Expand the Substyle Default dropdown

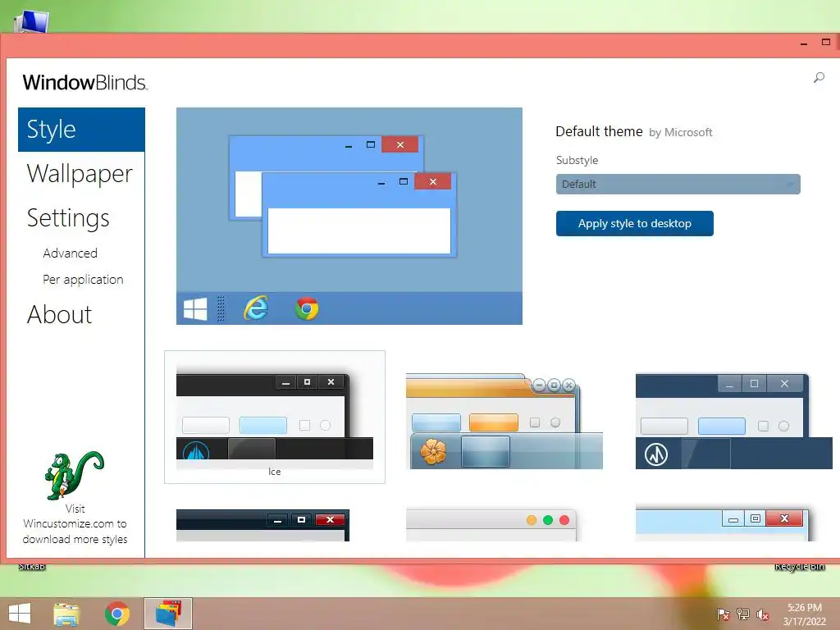pos(678,185)
